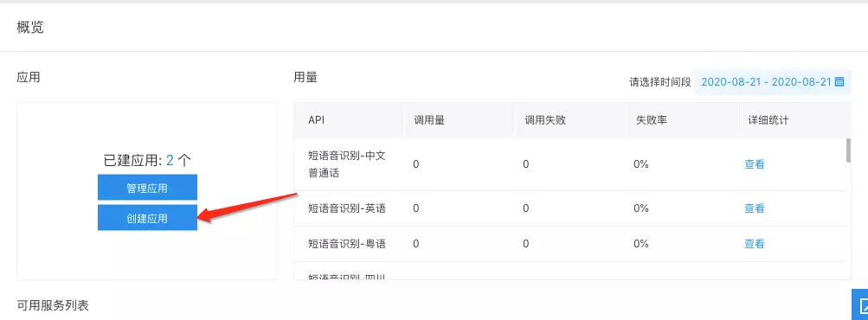Click the 创建应用 button
The image size is (868, 320).
tap(147, 218)
